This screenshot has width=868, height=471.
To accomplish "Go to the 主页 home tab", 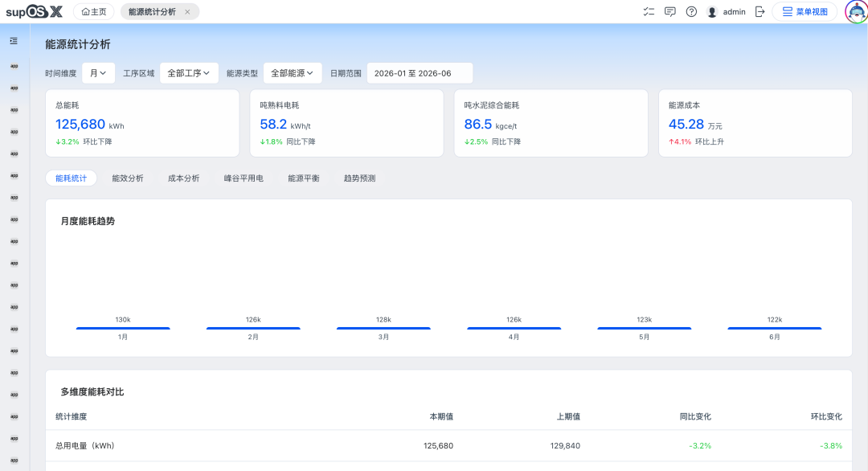I will [x=93, y=11].
